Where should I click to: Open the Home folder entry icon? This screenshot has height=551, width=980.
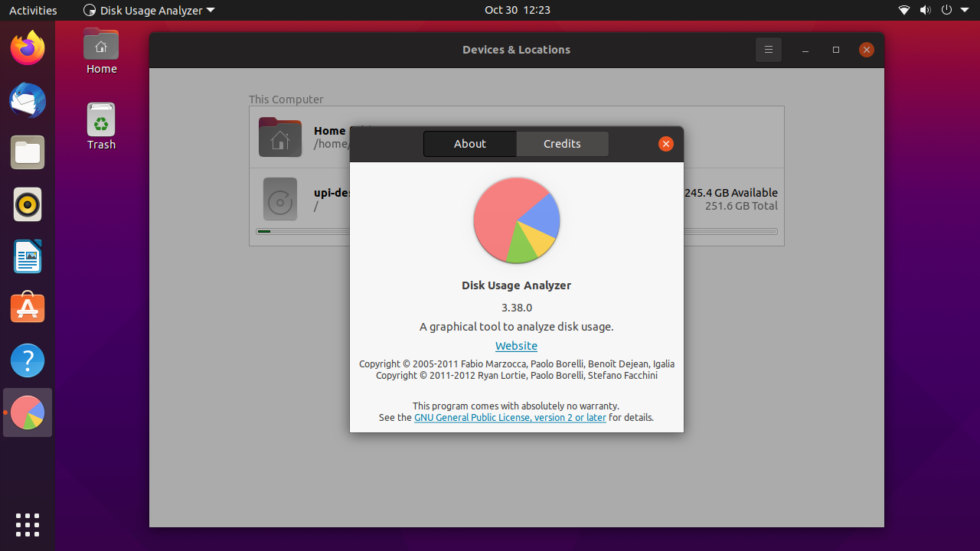(x=280, y=137)
